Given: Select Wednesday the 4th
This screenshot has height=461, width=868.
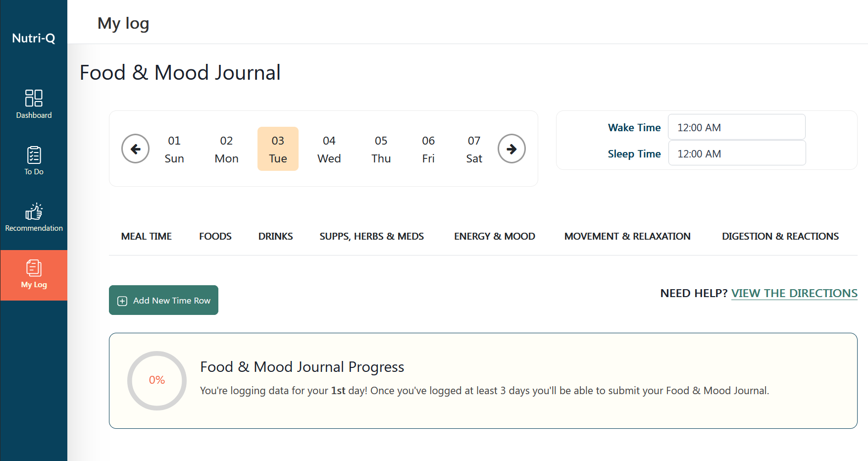Looking at the screenshot, I should (x=329, y=149).
